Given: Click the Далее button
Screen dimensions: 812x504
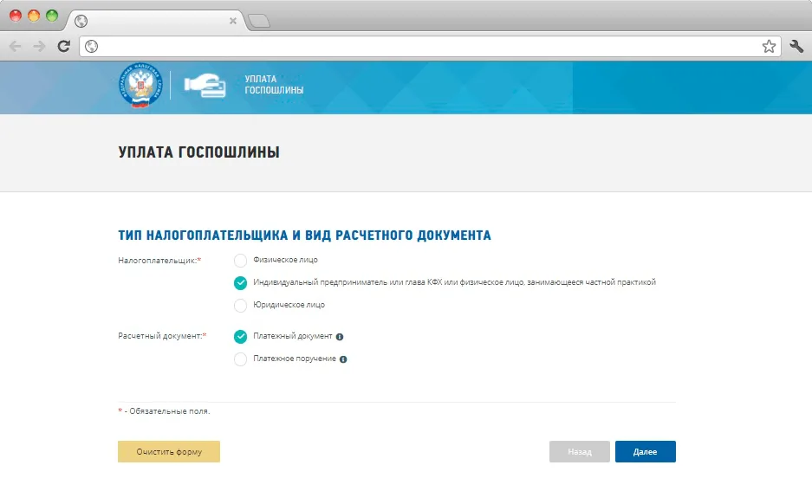Looking at the screenshot, I should 646,452.
